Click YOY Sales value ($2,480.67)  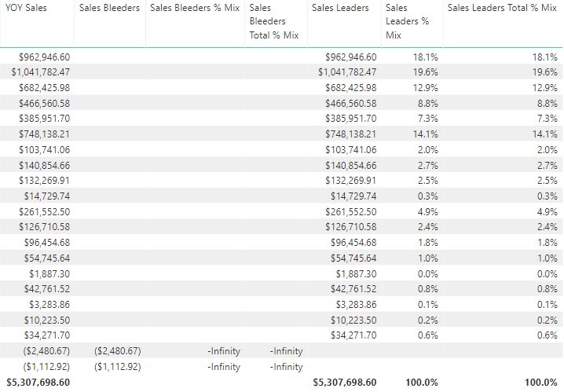[46, 351]
